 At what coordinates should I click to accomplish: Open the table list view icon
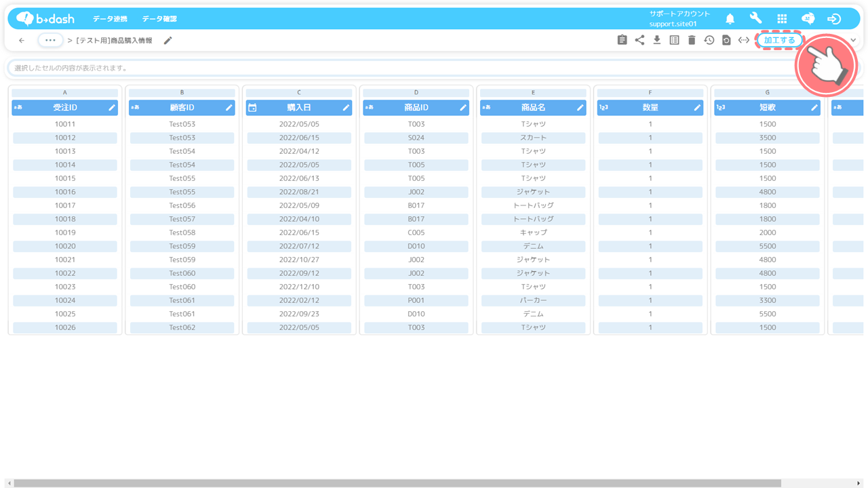[x=674, y=40]
